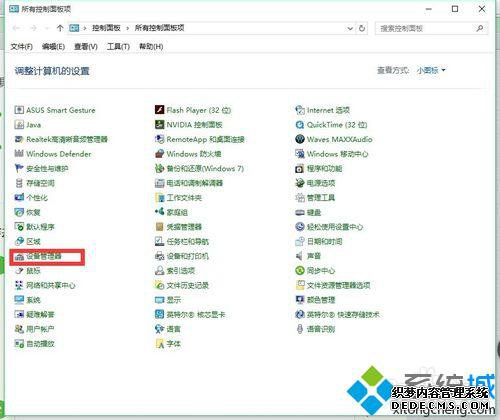500x420 pixels.
Task: Open the 程序和功能 link
Action: [x=324, y=168]
